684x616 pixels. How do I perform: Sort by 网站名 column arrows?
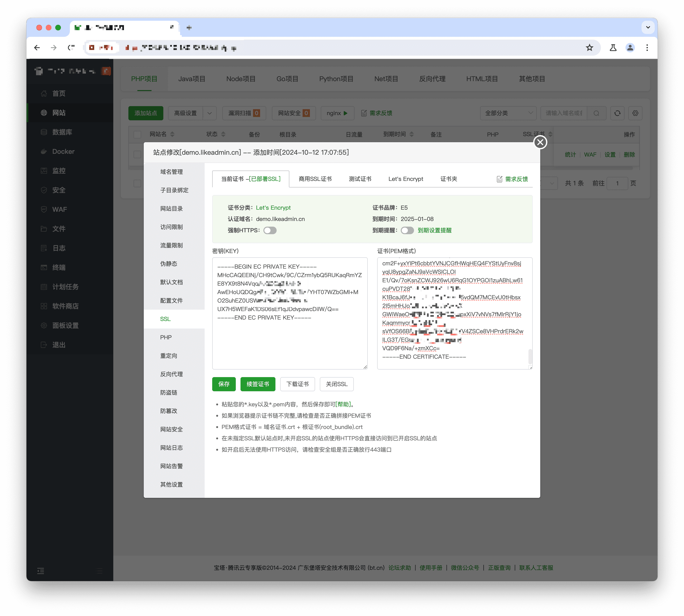[x=172, y=134]
